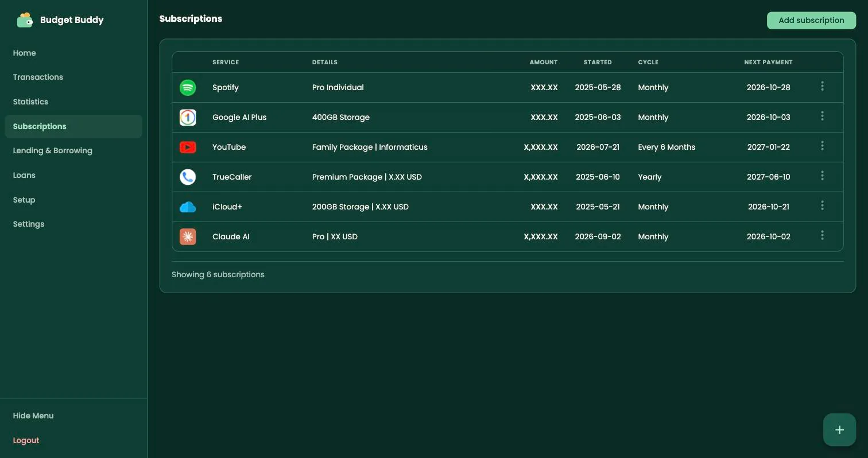This screenshot has height=458, width=868.
Task: Click the Spotify service name
Action: 226,87
